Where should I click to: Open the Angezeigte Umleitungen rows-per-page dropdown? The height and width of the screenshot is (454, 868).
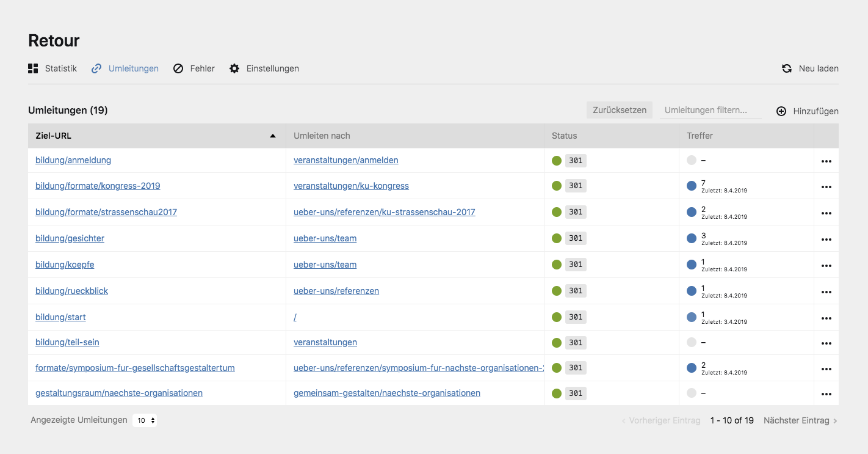(145, 420)
